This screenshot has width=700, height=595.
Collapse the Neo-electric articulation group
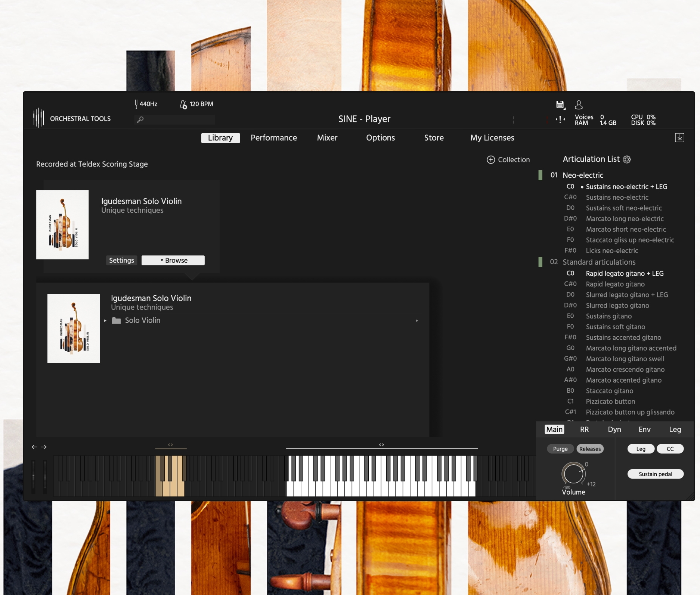pos(540,175)
